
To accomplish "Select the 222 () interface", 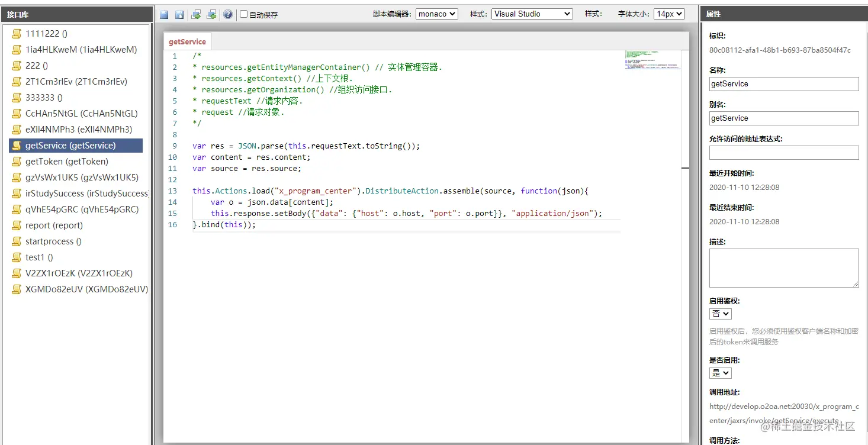I will click(37, 66).
